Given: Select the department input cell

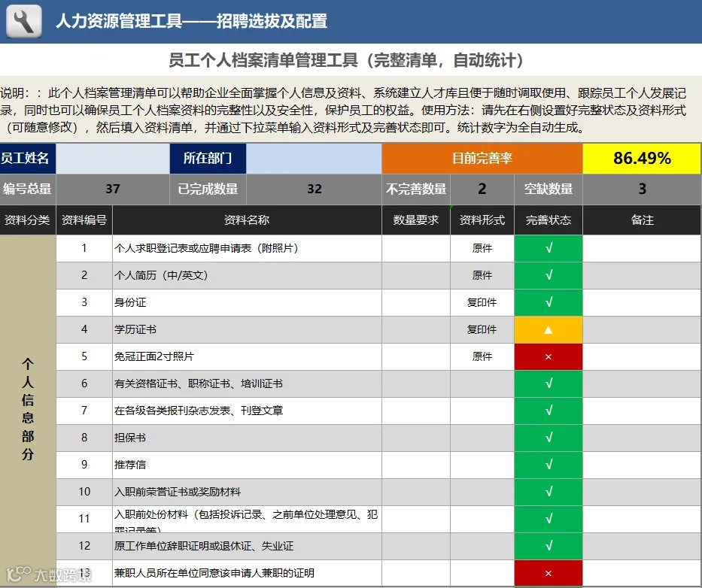Looking at the screenshot, I should point(314,159).
